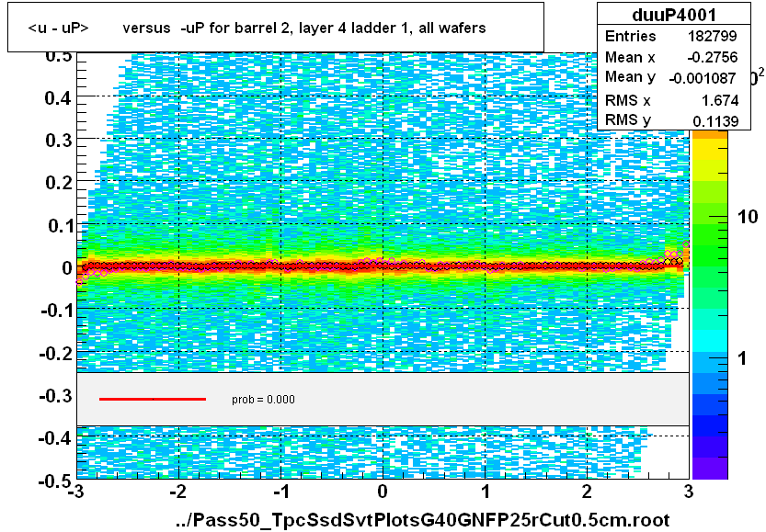Click y-axis label 0.3
This screenshot has height=532, width=766.
(58, 141)
